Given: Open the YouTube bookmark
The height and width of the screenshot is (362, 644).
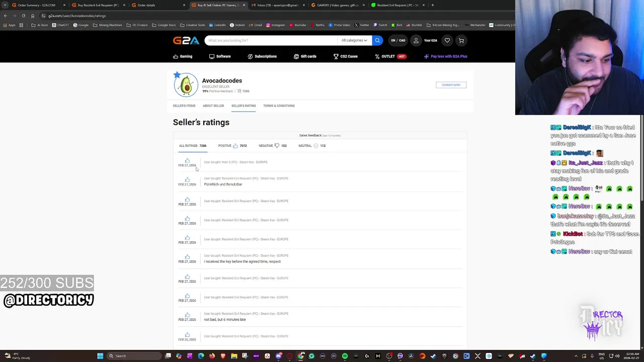Looking at the screenshot, I should click(298, 25).
